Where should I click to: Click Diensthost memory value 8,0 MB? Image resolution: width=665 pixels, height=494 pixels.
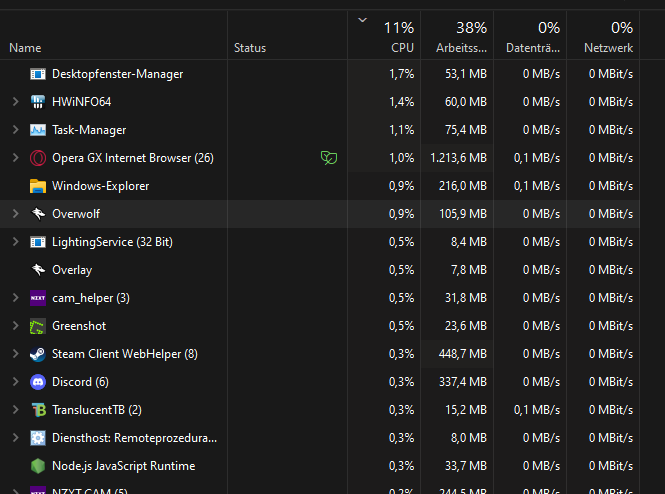469,438
